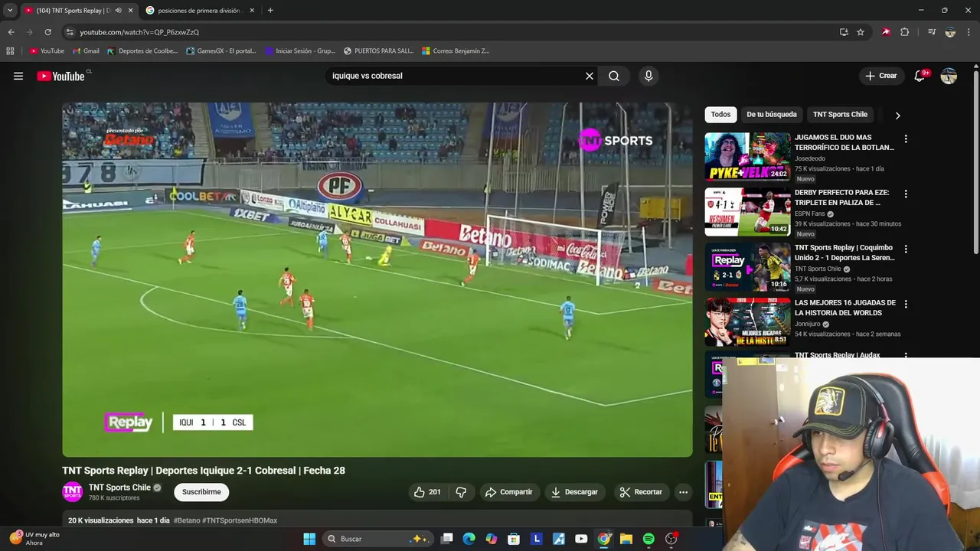
Task: Open the Windows Start button
Action: [x=309, y=539]
